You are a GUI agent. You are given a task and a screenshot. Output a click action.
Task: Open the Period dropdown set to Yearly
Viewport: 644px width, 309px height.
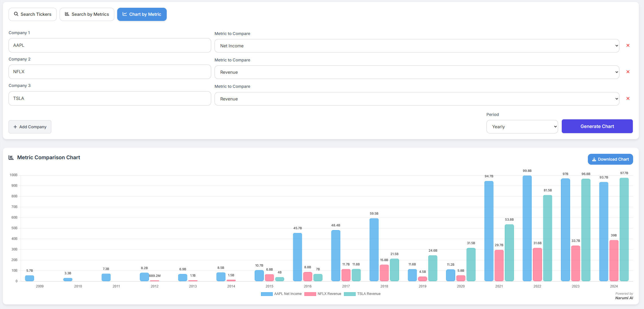(x=522, y=127)
